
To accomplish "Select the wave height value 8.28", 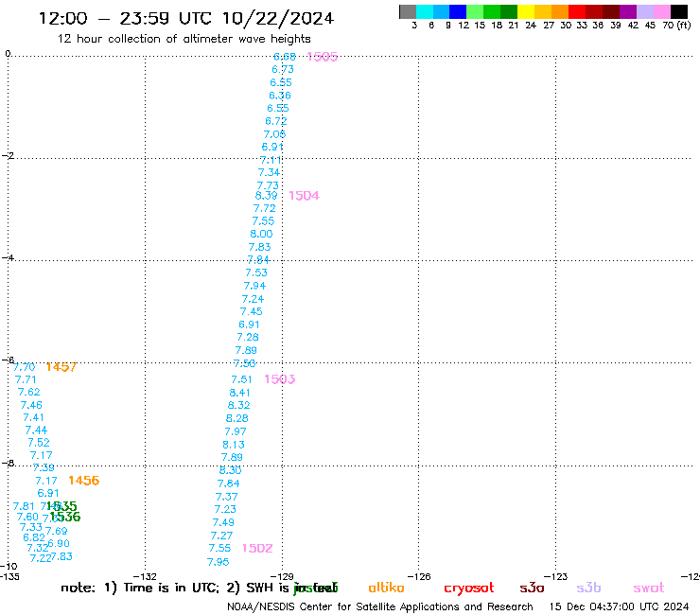I will [x=237, y=418].
